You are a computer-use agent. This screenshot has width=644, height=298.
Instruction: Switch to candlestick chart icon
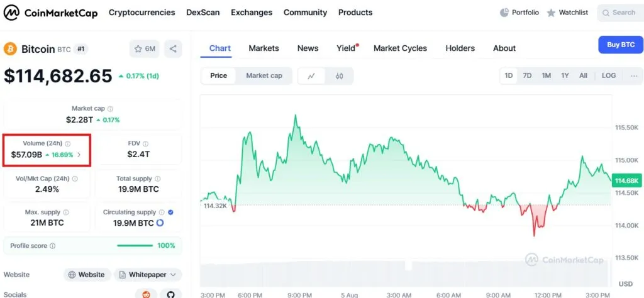(x=340, y=76)
